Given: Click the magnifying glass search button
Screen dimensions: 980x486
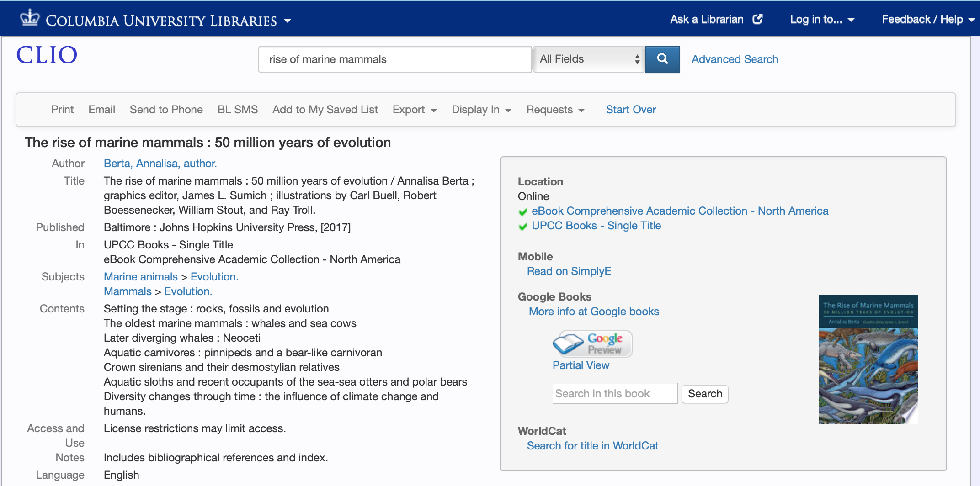Looking at the screenshot, I should click(x=662, y=59).
